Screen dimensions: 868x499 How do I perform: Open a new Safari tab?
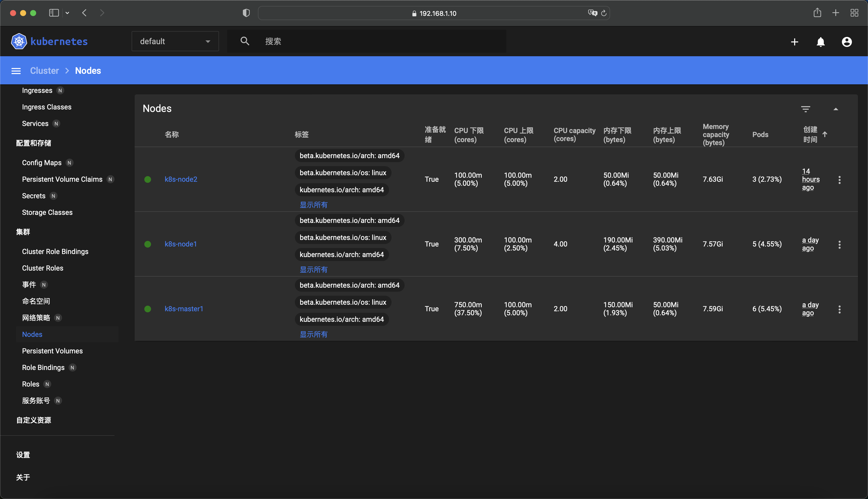pos(836,13)
